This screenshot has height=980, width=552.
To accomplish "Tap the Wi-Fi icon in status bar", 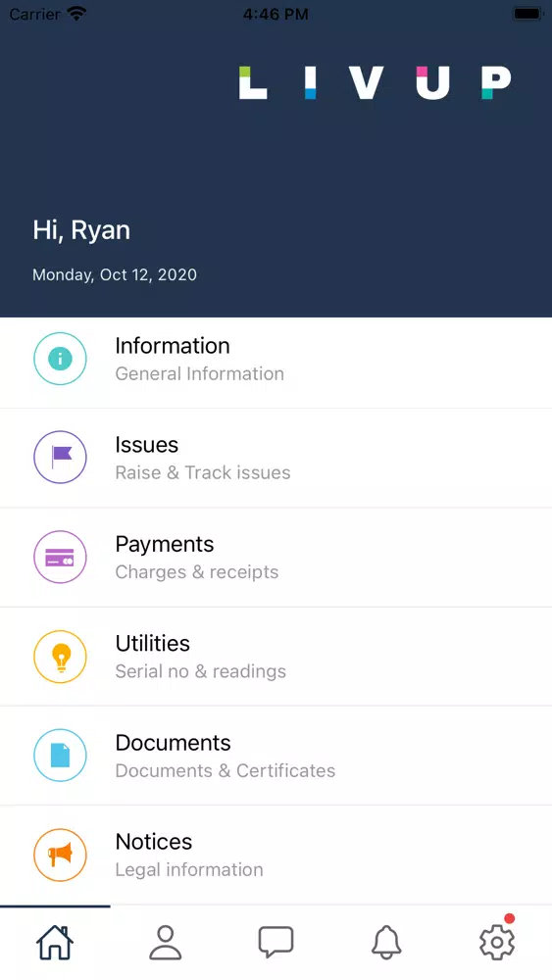I will tap(76, 13).
